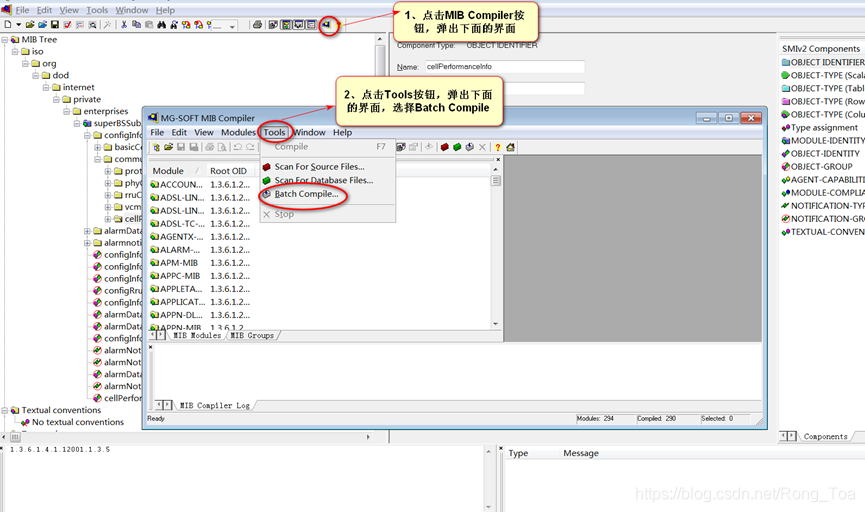Click the Cut scissors icon
The height and width of the screenshot is (512, 865).
tap(124, 25)
